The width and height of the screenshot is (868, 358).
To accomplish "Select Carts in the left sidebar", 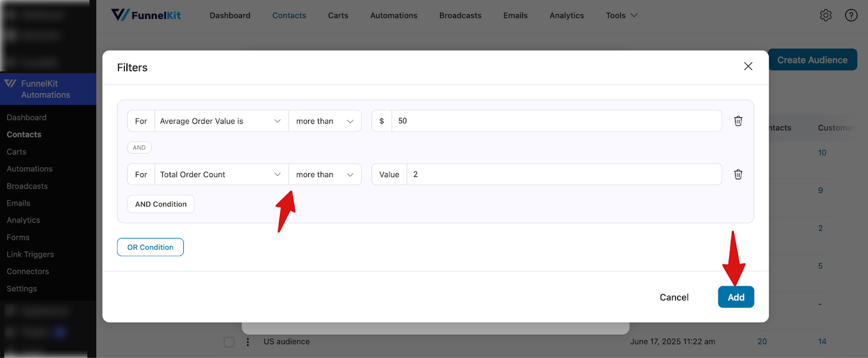I will (16, 152).
